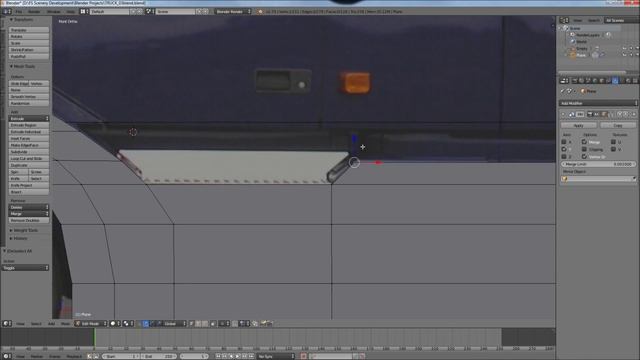
Task: Open the timeline Marker menu
Action: [36, 356]
